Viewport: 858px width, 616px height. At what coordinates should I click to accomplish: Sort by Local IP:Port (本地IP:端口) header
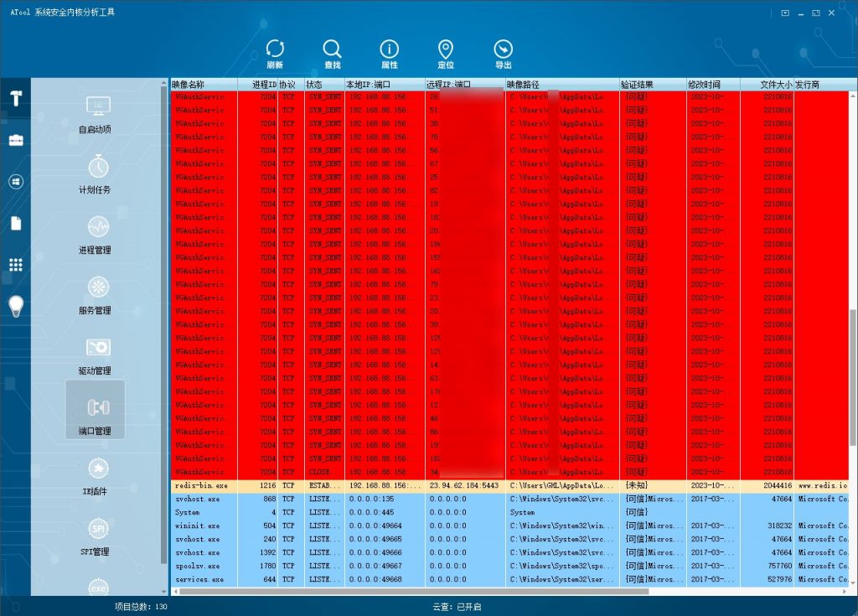point(385,85)
